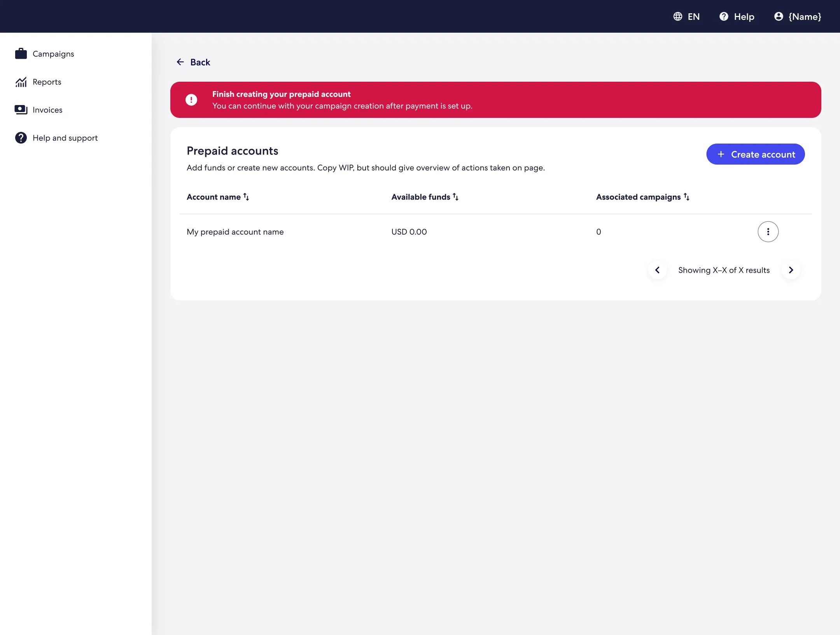Click the USD 0.00 funds value
Screen dimensions: 840x635
point(409,232)
